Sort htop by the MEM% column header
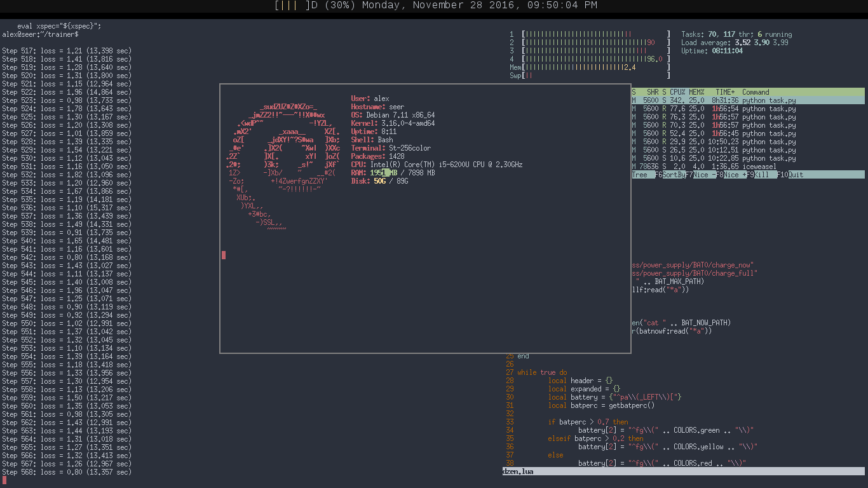868x488 pixels. pos(696,92)
